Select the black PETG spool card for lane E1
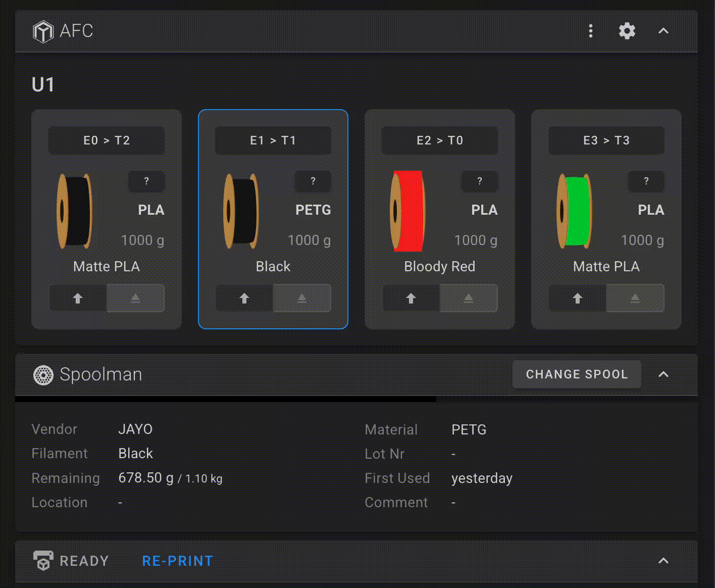This screenshot has width=715, height=588. click(x=273, y=219)
